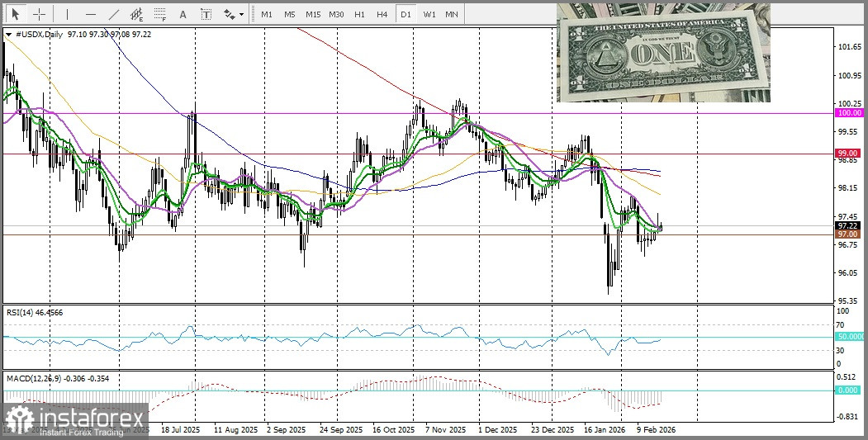Select the MN monthly timeframe
The width and height of the screenshot is (868, 440).
pos(452,14)
